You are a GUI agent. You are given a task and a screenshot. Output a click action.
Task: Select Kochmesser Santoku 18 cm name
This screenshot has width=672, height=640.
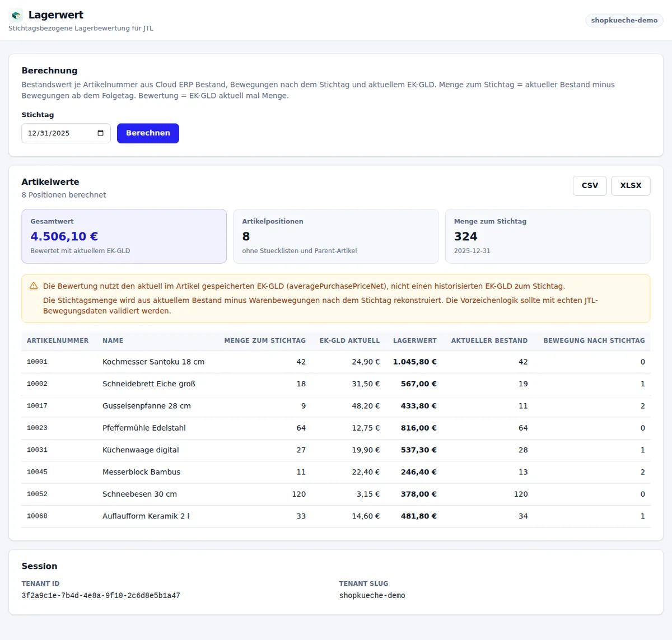(153, 362)
